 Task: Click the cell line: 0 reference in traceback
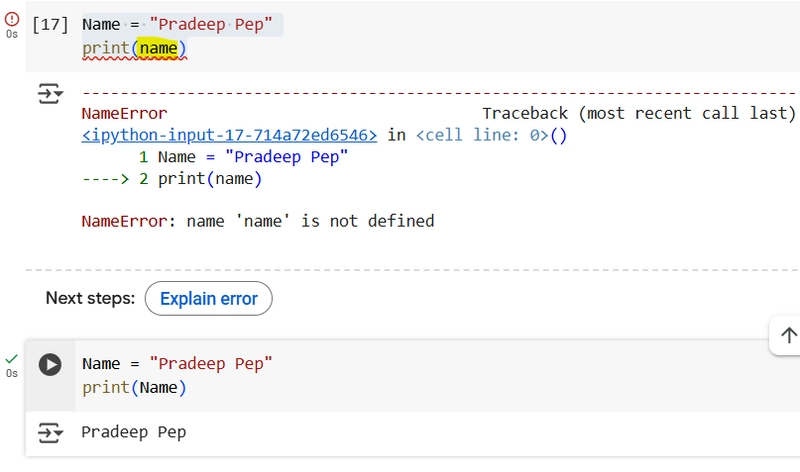482,135
